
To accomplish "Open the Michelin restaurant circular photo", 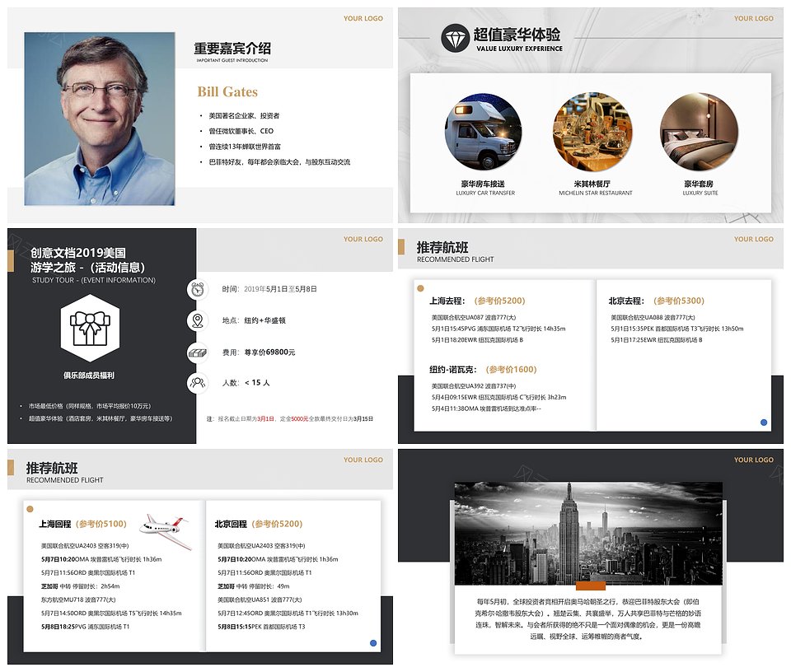I will pyautogui.click(x=592, y=131).
